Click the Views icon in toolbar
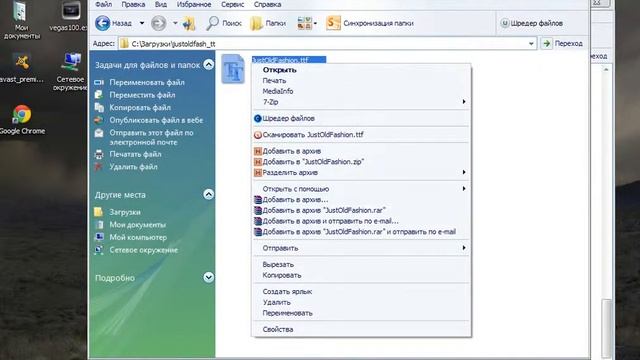Image resolution: width=640 pixels, height=360 pixels. [304, 23]
